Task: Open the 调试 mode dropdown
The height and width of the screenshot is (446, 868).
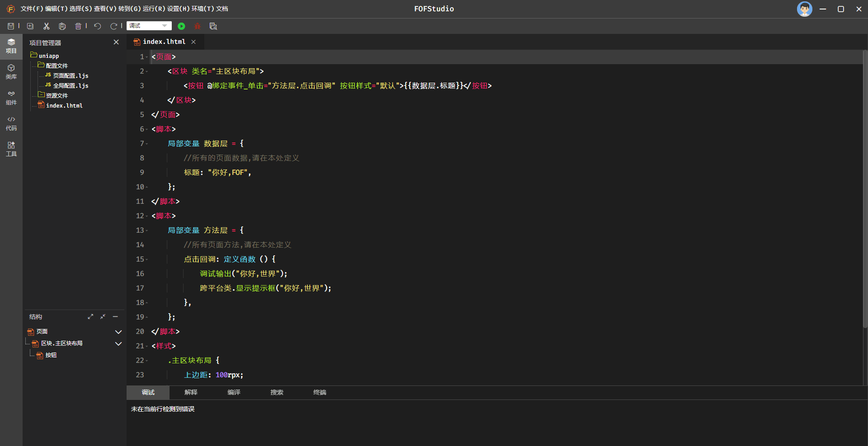Action: 149,26
